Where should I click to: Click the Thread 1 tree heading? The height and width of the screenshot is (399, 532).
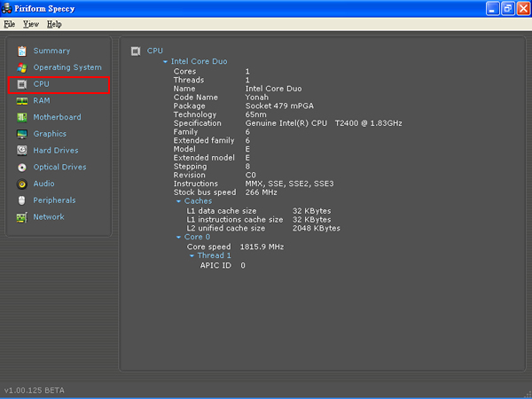[215, 255]
